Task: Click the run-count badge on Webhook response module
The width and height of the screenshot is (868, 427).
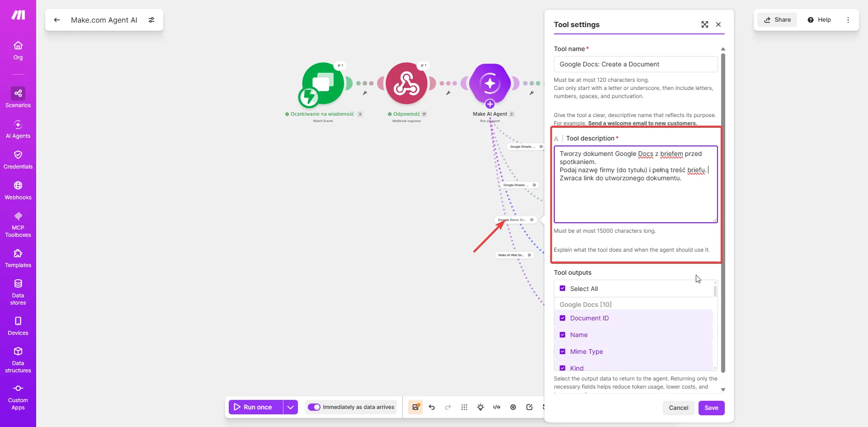Action: pyautogui.click(x=423, y=66)
